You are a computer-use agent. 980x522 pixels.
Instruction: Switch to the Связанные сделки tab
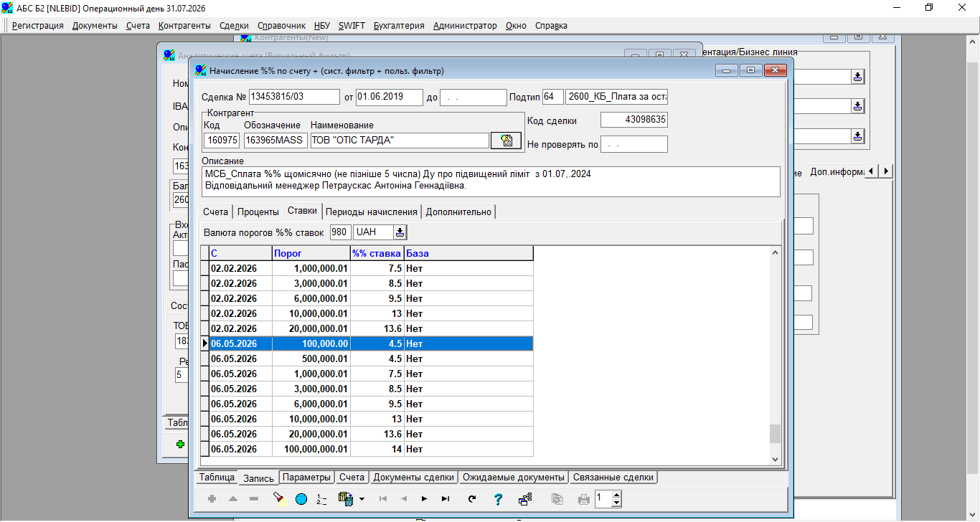613,478
